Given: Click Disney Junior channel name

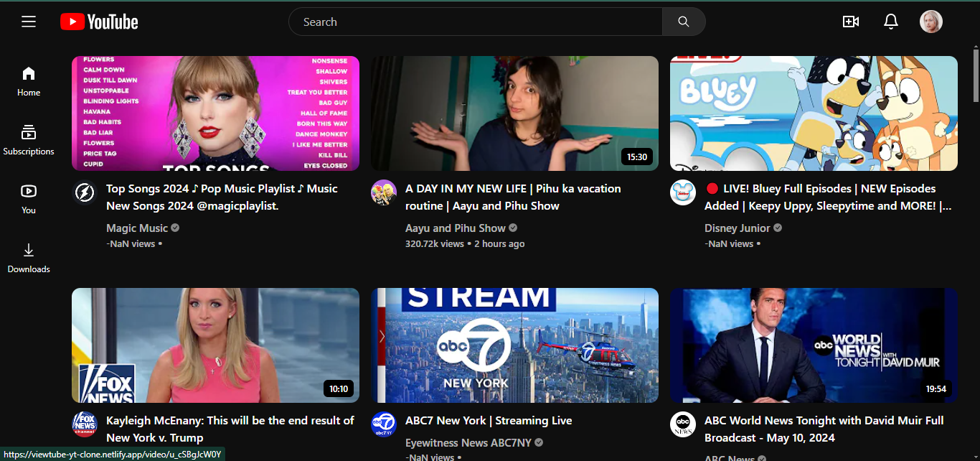Looking at the screenshot, I should (x=737, y=228).
